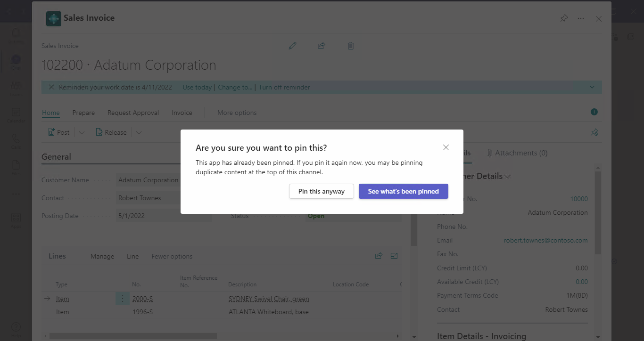Select the Chat icon in the Teams sidebar
644x341 pixels.
click(x=16, y=61)
